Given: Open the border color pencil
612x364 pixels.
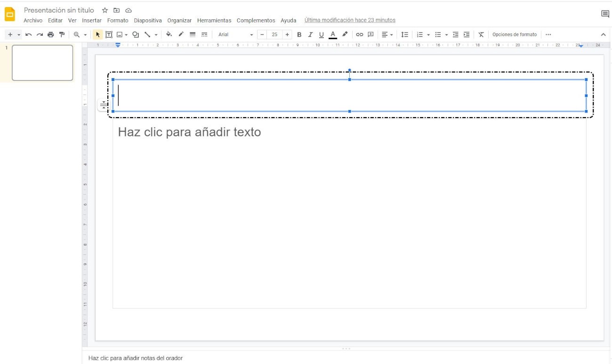Looking at the screenshot, I should click(181, 34).
